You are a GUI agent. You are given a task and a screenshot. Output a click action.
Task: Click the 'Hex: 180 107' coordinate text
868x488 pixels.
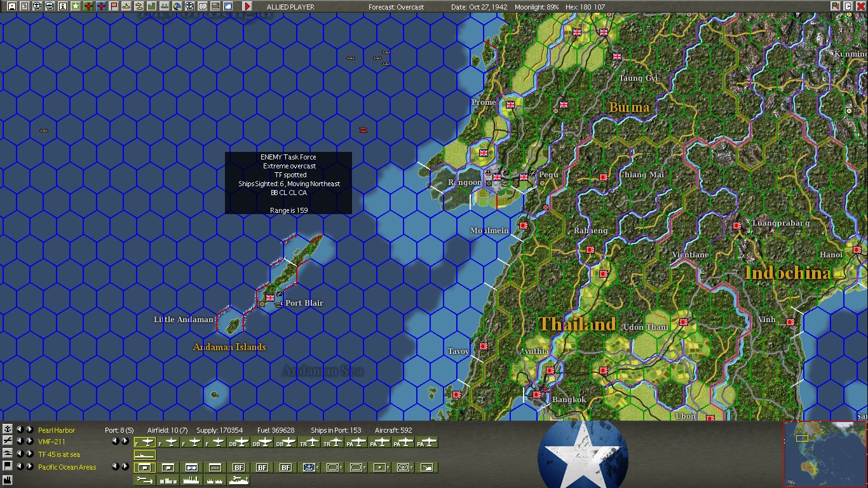point(585,7)
